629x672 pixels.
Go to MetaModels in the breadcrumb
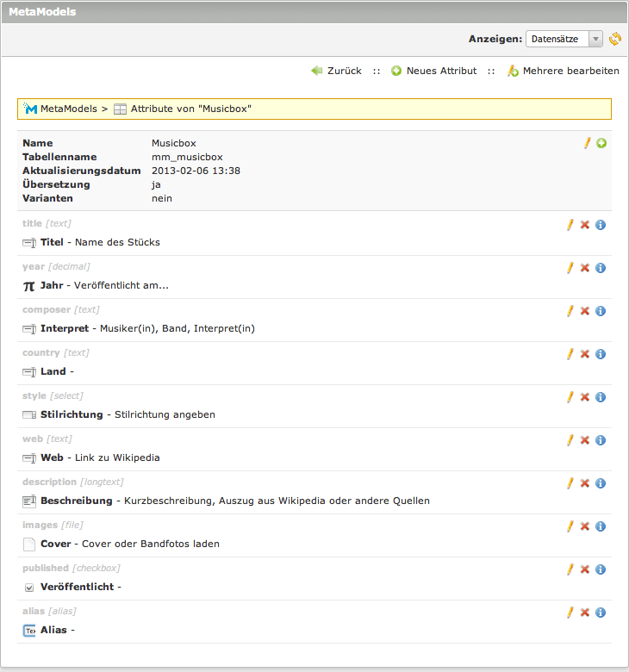[67, 109]
